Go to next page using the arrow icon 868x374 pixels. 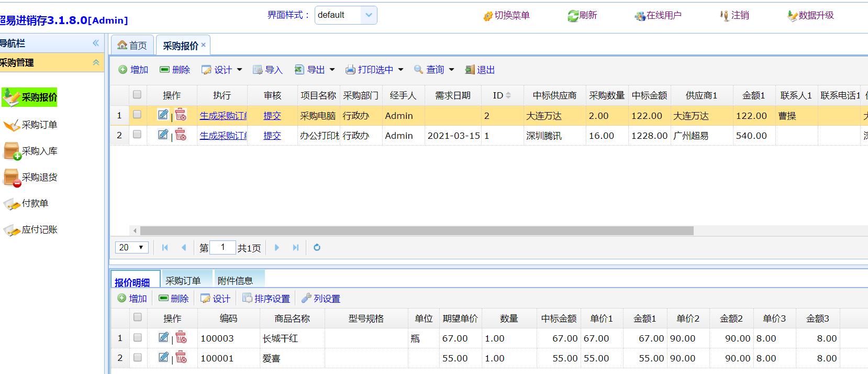coord(277,248)
